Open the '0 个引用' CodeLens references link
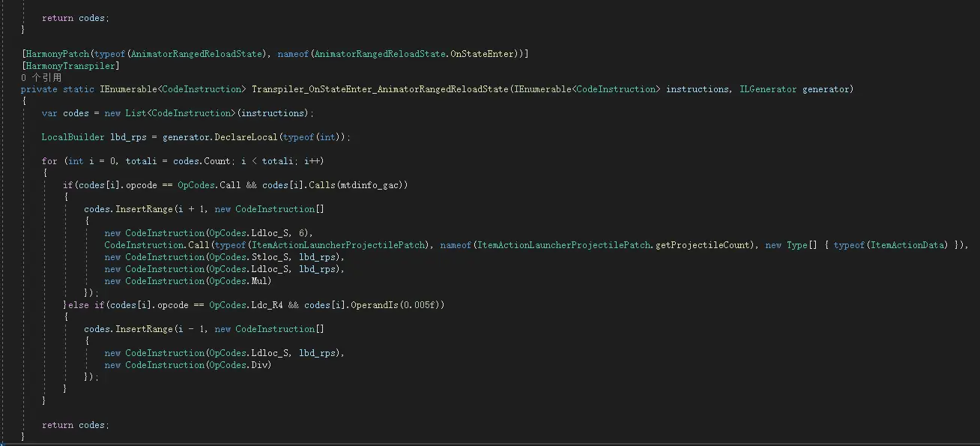 [41, 77]
